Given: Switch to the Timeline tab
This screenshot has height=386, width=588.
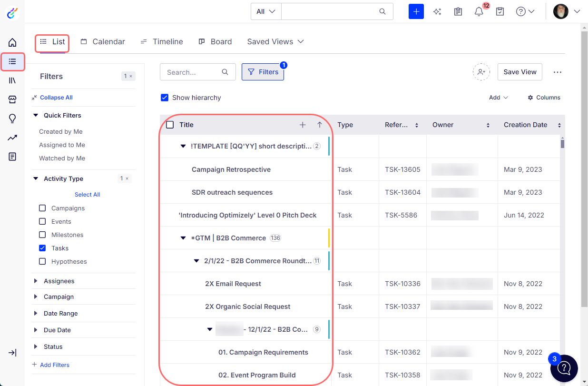Looking at the screenshot, I should pyautogui.click(x=162, y=42).
